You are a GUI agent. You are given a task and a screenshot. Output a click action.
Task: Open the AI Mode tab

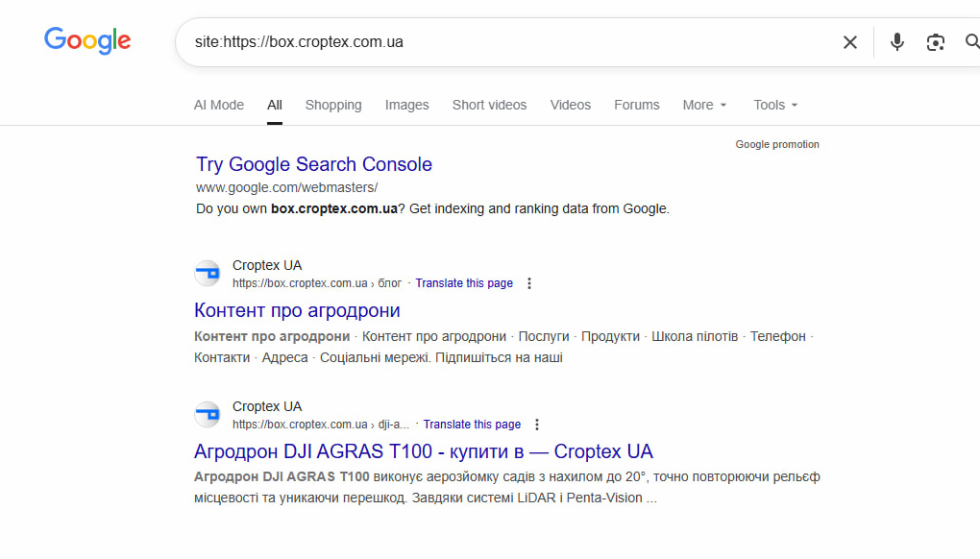point(219,105)
